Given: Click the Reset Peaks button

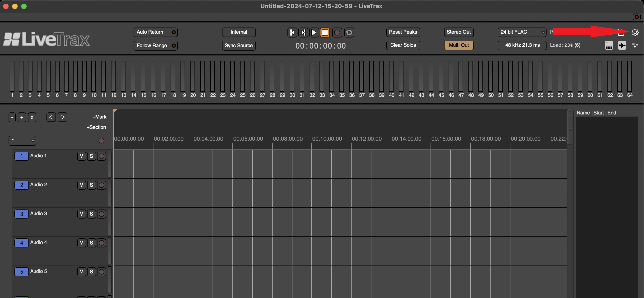Looking at the screenshot, I should click(x=403, y=32).
